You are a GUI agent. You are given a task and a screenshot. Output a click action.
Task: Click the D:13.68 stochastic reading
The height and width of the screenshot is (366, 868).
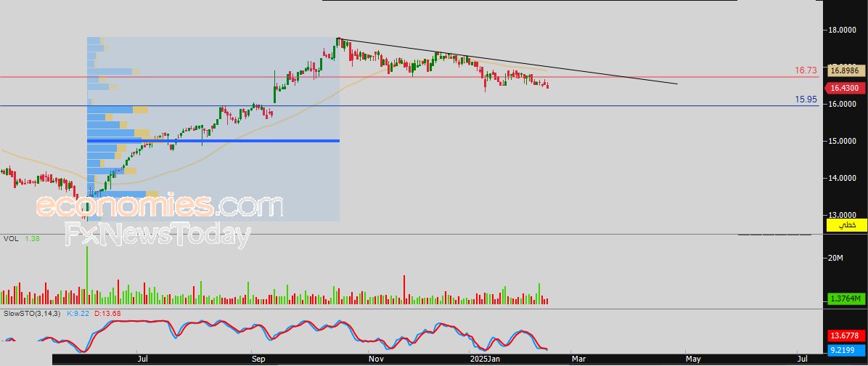(108, 314)
